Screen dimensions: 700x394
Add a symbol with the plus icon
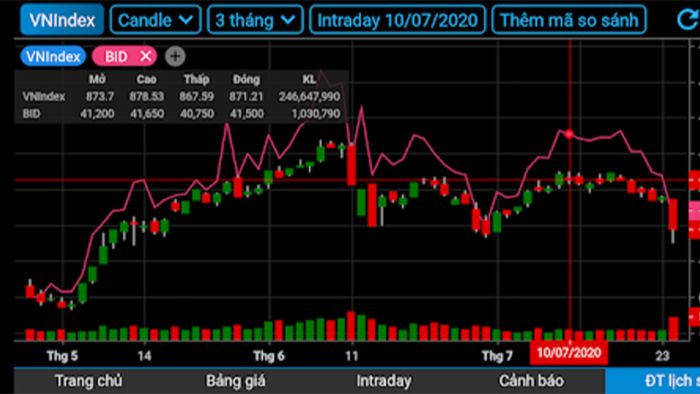click(175, 56)
